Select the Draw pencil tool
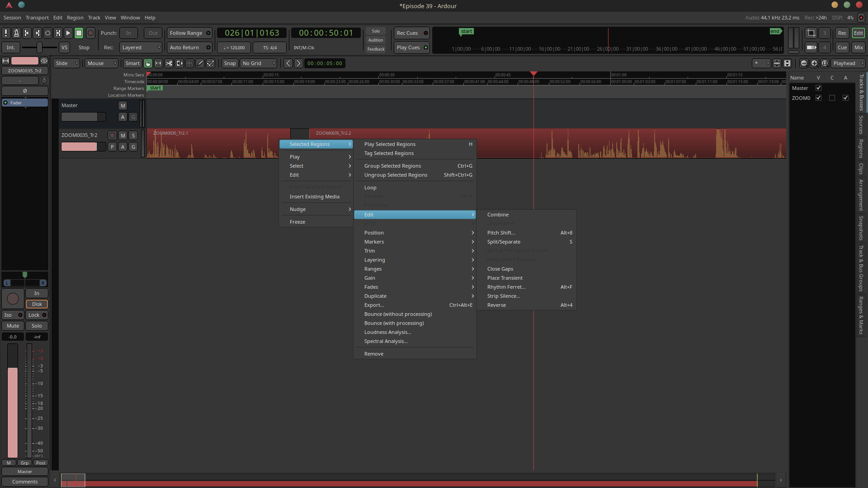The image size is (868, 488). [x=200, y=63]
